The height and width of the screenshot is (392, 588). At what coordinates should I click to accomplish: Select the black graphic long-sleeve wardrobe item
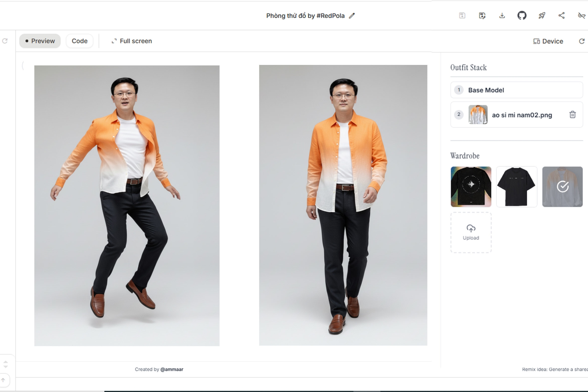[x=471, y=187]
